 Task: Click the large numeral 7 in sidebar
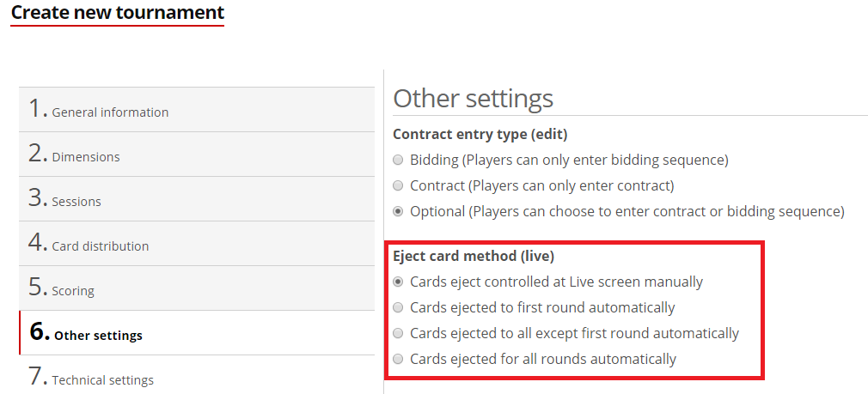[35, 377]
